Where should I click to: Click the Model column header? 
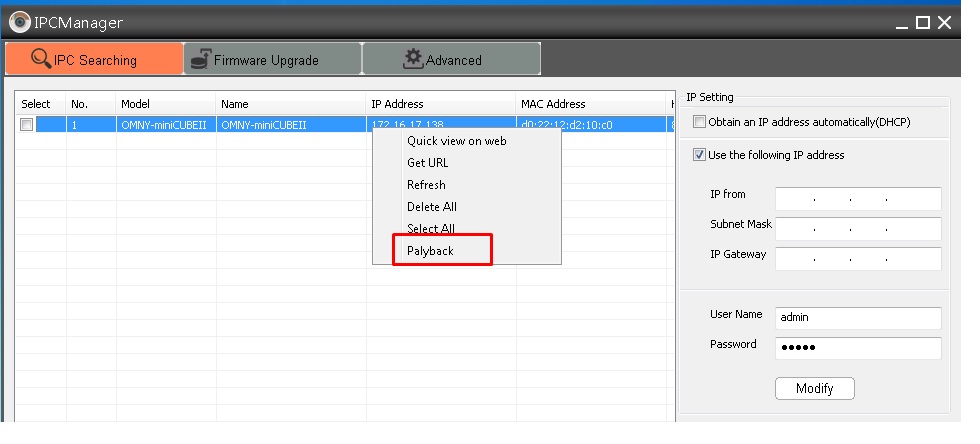pos(166,104)
